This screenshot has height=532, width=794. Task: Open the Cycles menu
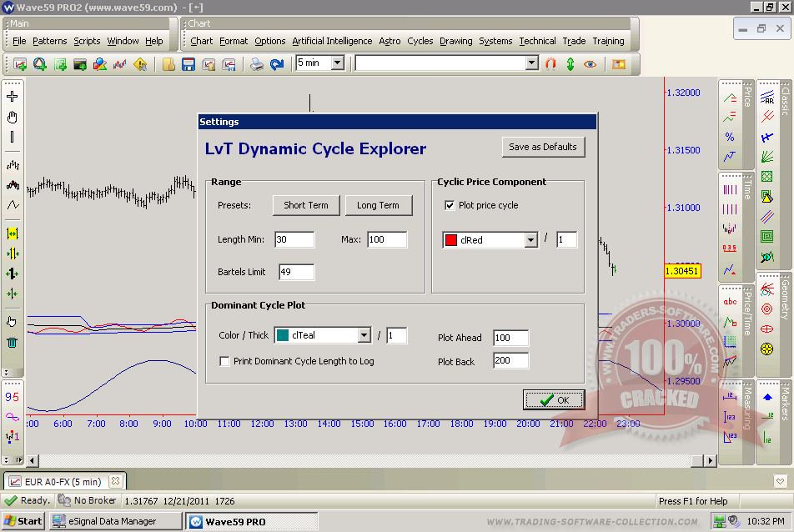(420, 41)
